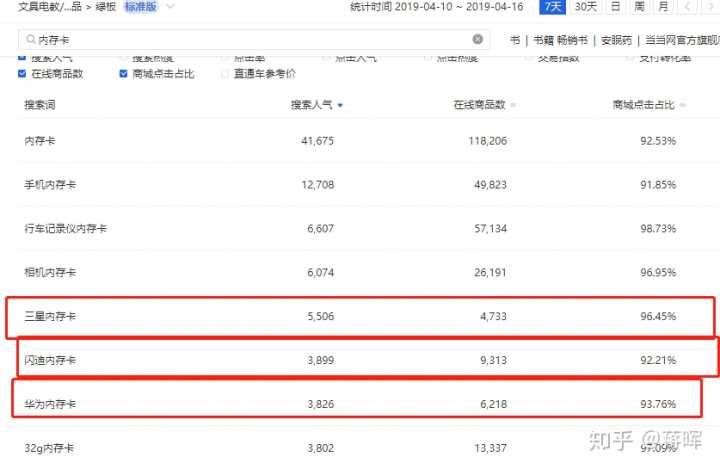Viewport: 720px width, 469px height.
Task: Click the 标准版 version badge
Action: click(x=140, y=7)
